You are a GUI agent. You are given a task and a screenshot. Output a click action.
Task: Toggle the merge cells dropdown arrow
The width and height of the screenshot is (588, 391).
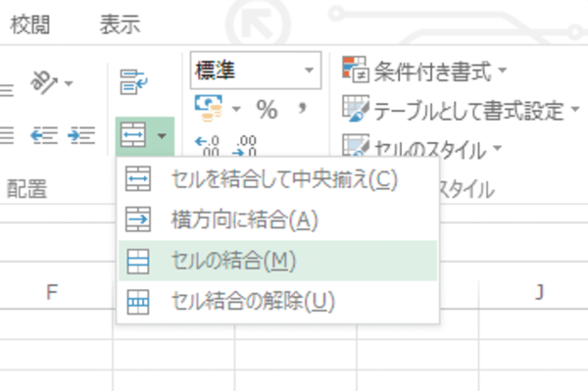point(162,135)
